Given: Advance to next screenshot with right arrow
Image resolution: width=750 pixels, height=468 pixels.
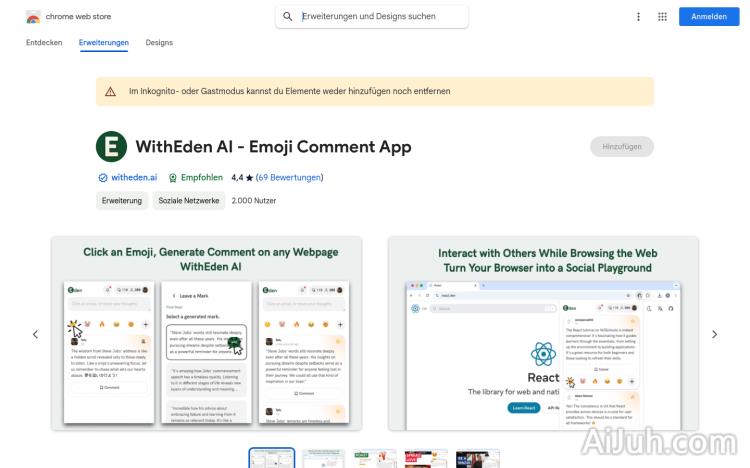Looking at the screenshot, I should pos(715,334).
